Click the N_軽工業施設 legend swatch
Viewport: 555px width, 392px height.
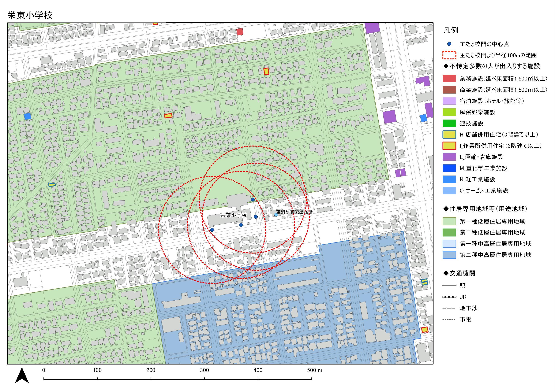[449, 179]
